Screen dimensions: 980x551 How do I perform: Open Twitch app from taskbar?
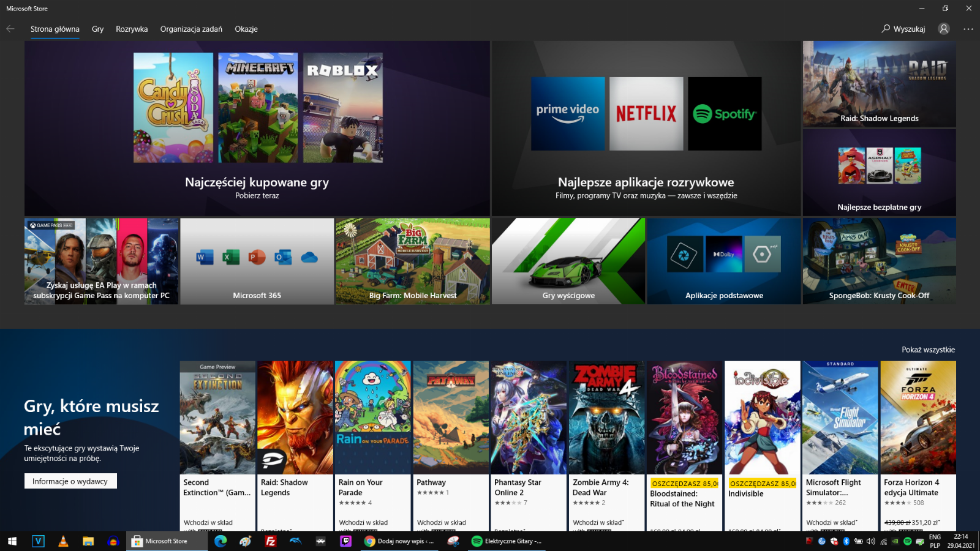pos(345,541)
